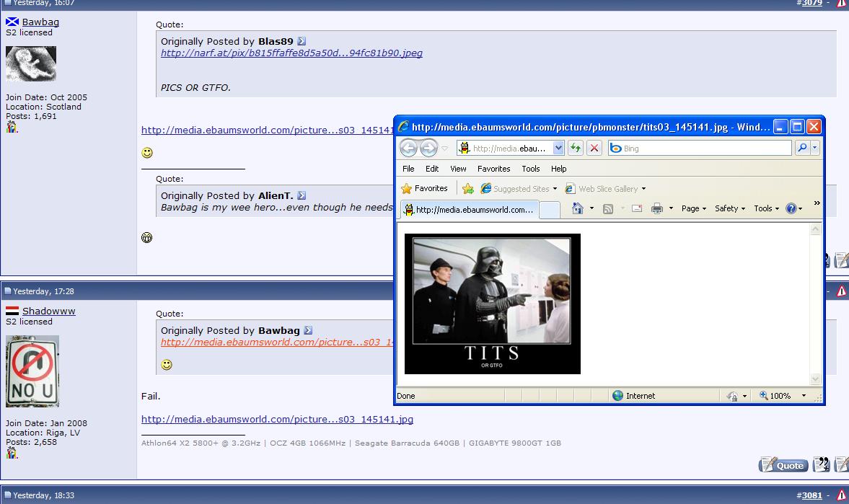Viewport: 849px width, 504px height.
Task: Open the Tools command bar menu
Action: point(766,208)
